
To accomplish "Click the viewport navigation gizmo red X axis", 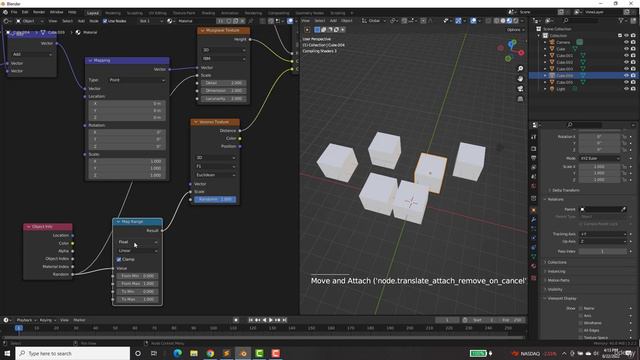I will tap(521, 53).
